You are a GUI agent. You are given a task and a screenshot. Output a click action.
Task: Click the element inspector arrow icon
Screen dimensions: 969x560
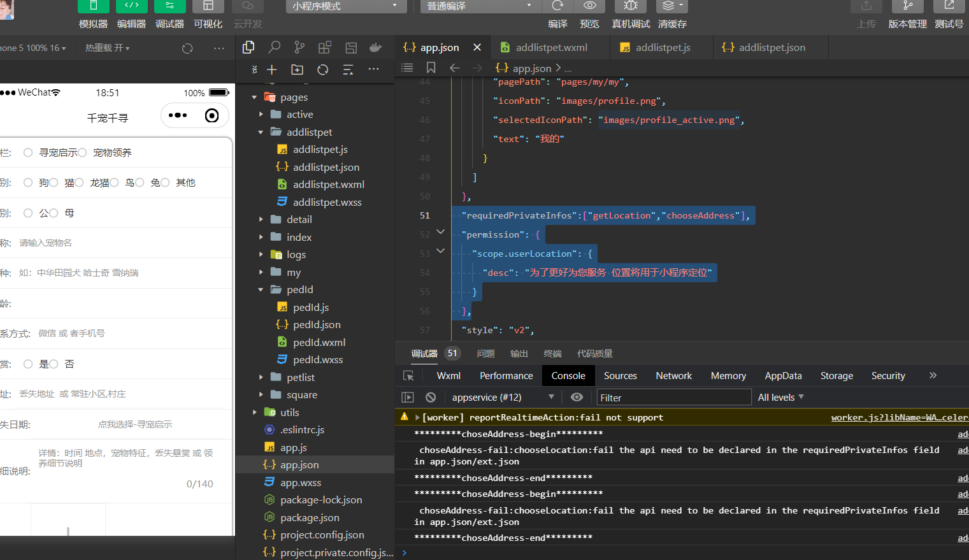coord(408,376)
